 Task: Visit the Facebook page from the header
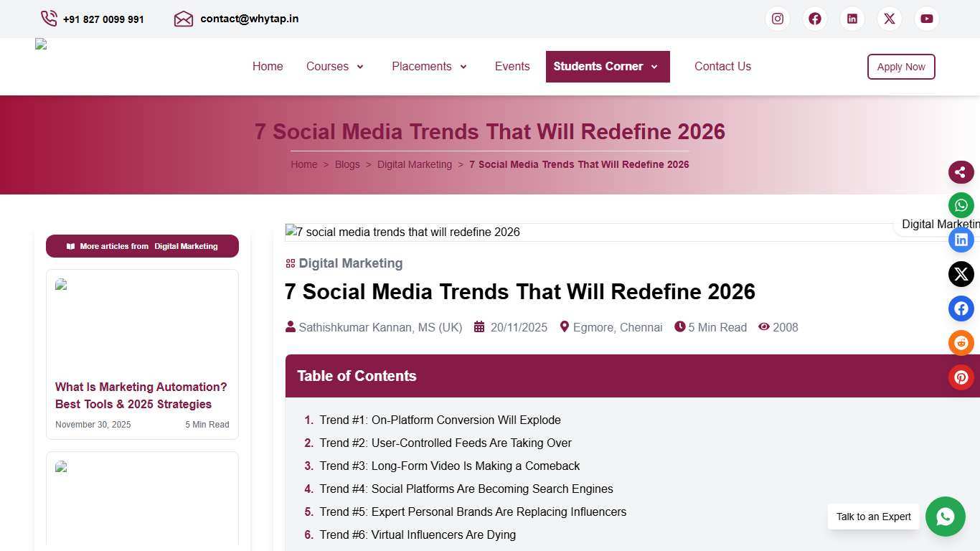tap(815, 19)
